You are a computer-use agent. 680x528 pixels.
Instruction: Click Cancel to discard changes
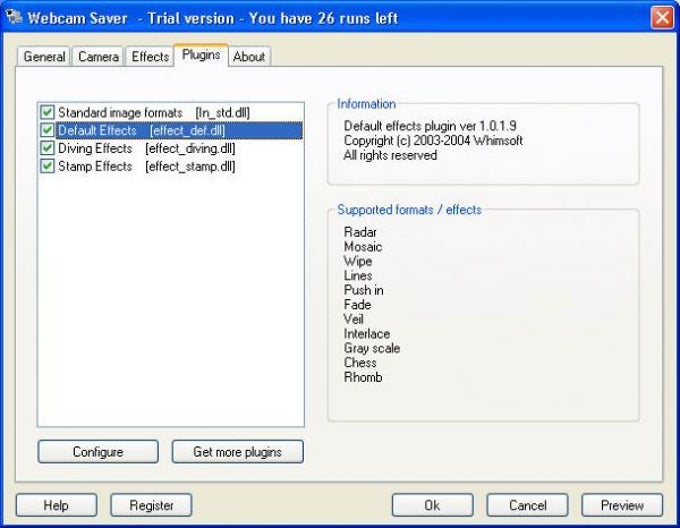(527, 505)
